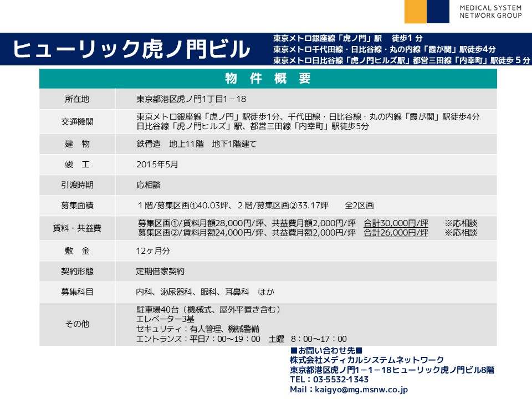Click the ヒューリック虎ノ門ビル title
Viewport: 532px width, 399px height.
pyautogui.click(x=131, y=49)
